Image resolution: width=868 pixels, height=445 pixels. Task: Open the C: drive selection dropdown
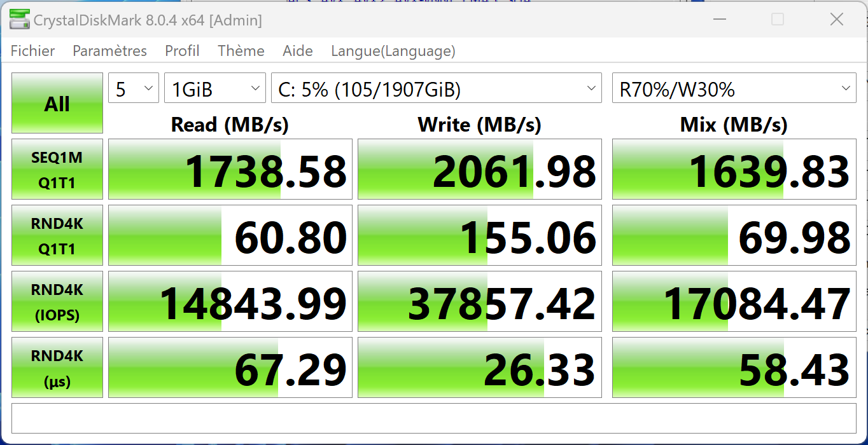[x=436, y=88]
